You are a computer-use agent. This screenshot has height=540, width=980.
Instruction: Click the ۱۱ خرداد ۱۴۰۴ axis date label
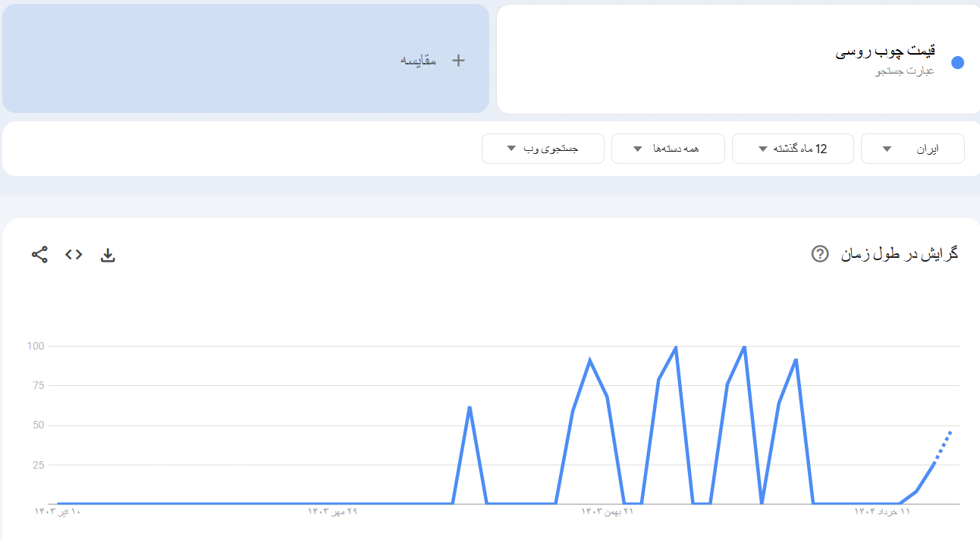[882, 512]
